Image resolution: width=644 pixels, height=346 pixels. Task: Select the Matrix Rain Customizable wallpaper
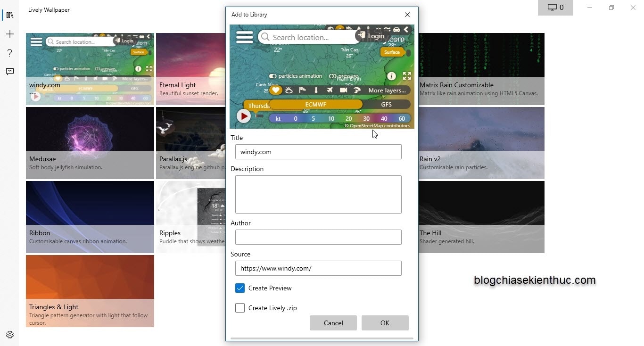481,69
